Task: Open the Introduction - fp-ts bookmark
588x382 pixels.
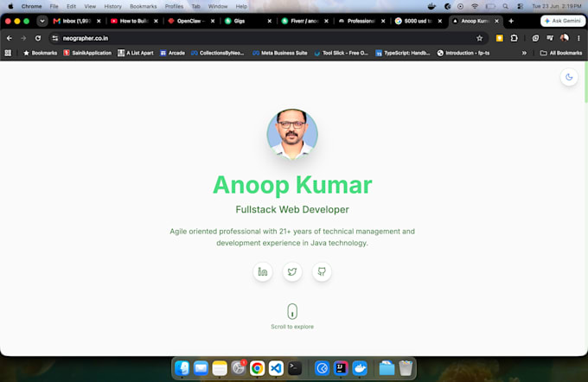Action: pyautogui.click(x=463, y=53)
